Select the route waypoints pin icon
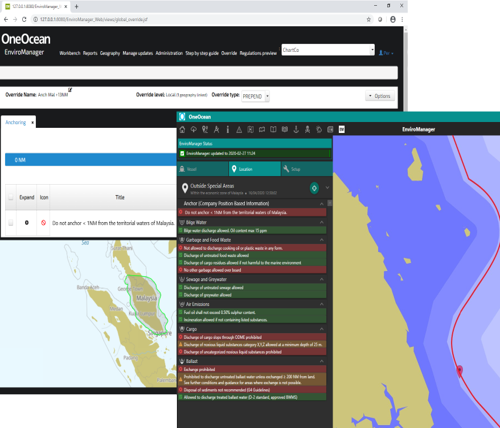Screen dimensions: 500x428 click(205, 129)
